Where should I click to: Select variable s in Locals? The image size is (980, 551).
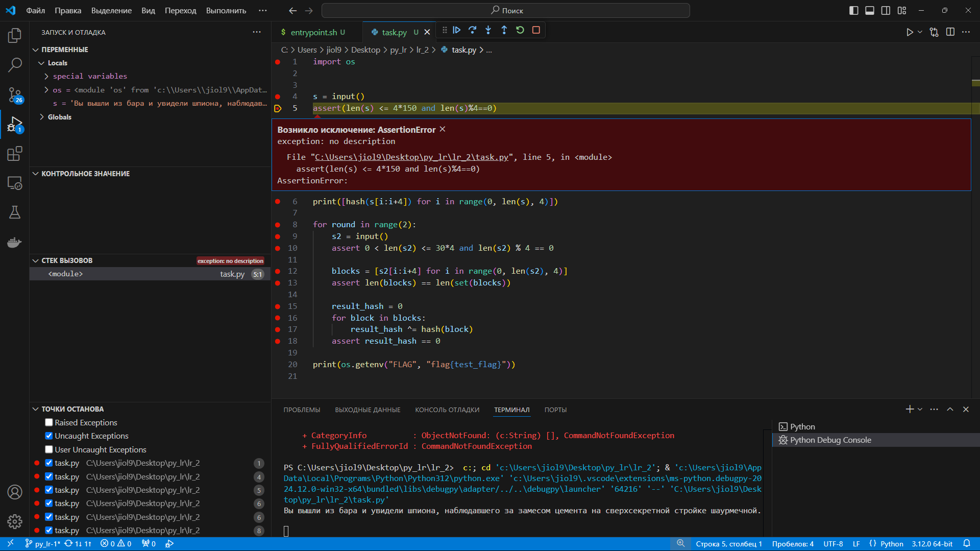150,104
